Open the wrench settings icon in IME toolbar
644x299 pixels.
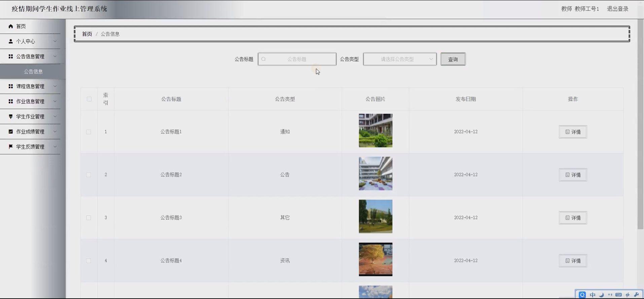[x=636, y=295]
